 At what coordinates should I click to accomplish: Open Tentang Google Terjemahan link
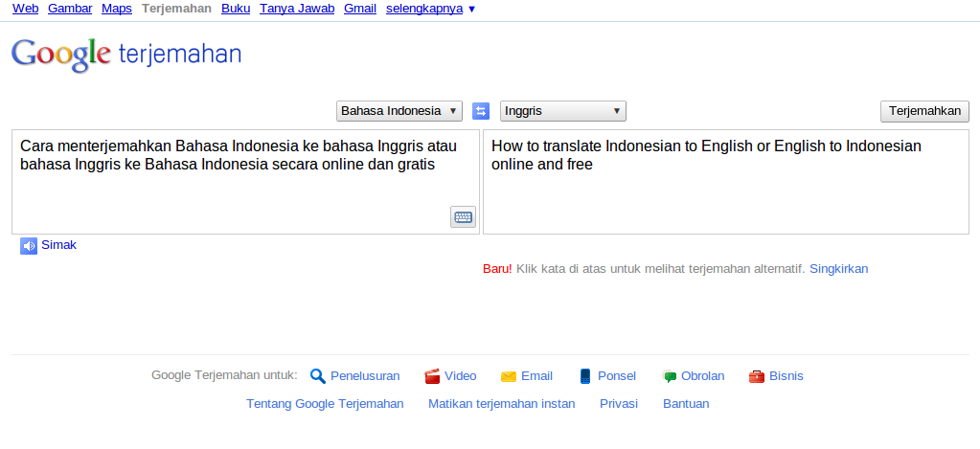point(325,403)
